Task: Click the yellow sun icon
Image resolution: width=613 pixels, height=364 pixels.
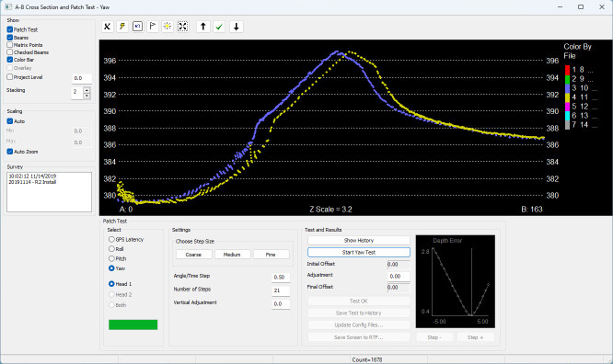Action: (x=168, y=27)
